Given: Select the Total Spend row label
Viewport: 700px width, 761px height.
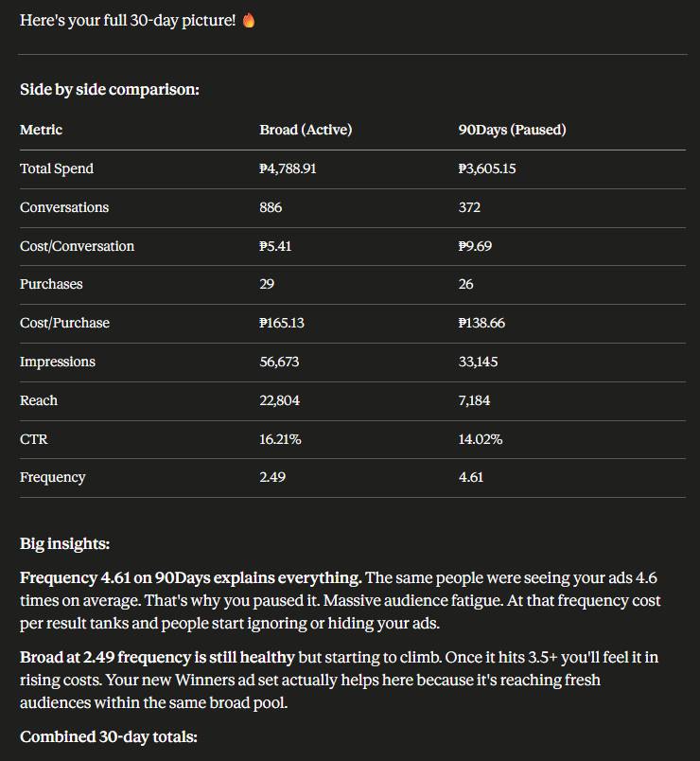Looking at the screenshot, I should pos(57,168).
